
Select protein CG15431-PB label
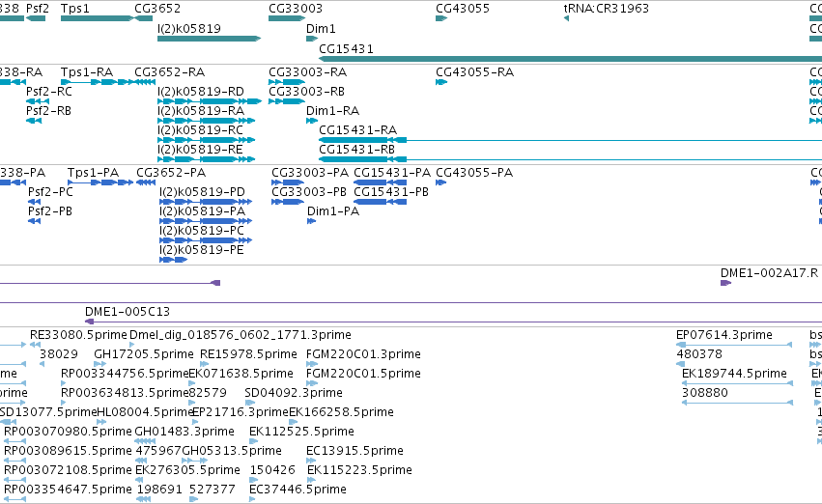(391, 192)
